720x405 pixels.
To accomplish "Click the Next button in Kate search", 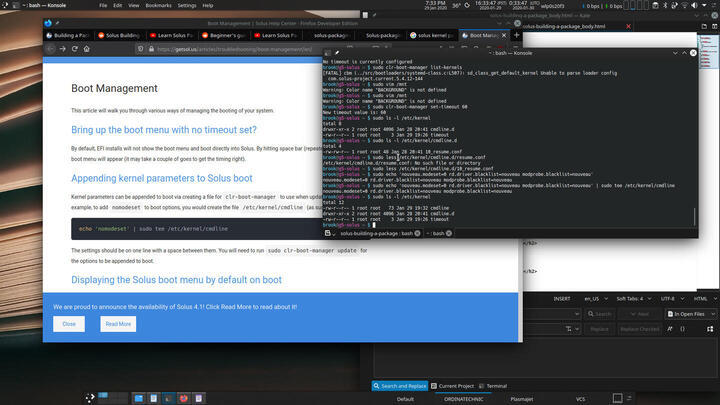I will click(640, 314).
